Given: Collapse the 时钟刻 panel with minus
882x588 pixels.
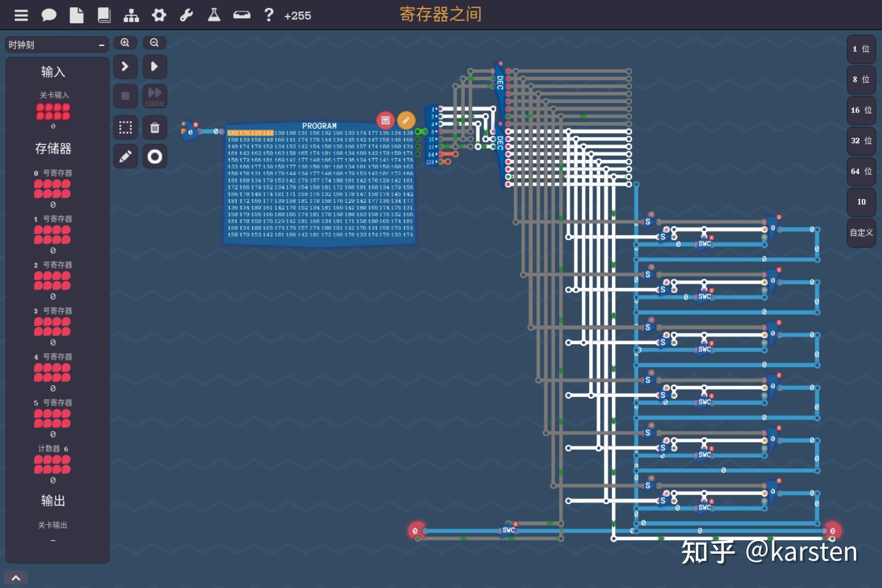Looking at the screenshot, I should point(101,45).
